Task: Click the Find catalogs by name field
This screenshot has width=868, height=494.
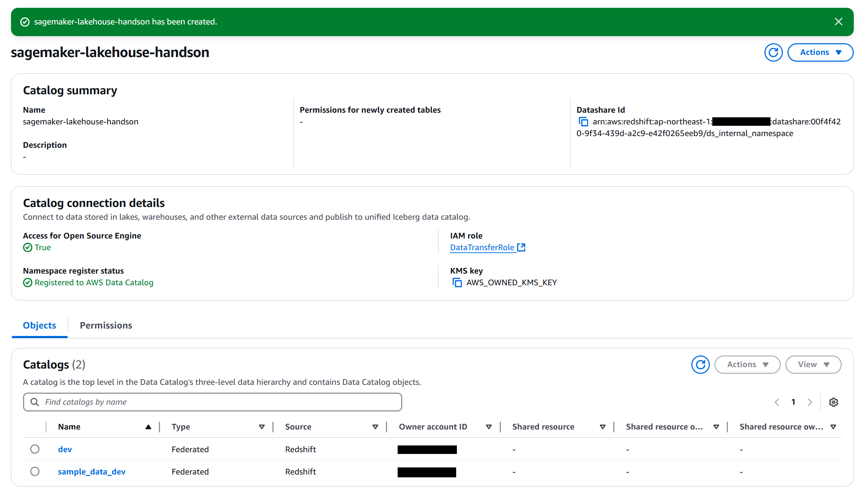Action: (213, 402)
